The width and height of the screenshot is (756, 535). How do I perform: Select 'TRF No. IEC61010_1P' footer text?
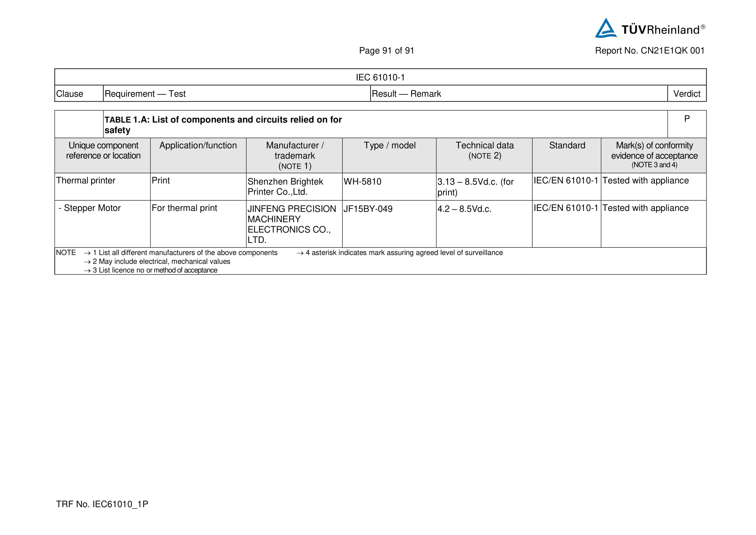point(102,504)
